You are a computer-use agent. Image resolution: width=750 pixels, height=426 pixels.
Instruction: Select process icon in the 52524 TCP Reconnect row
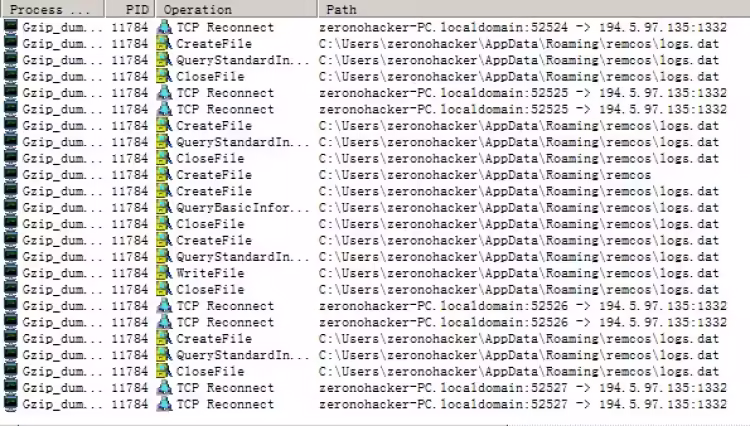coord(11,27)
